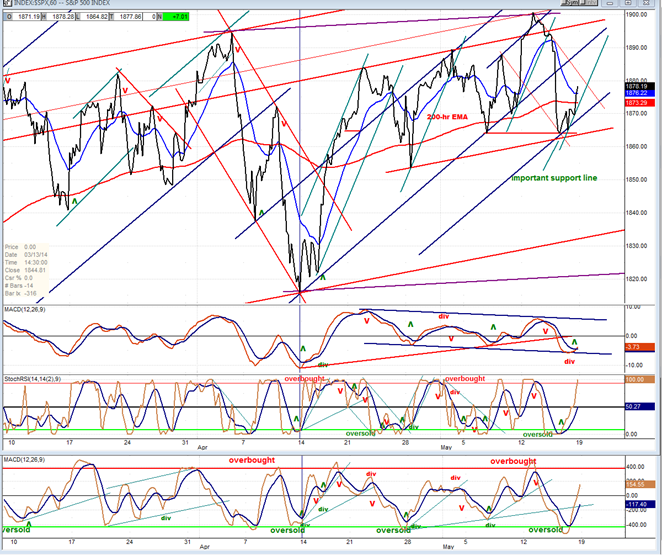Click the Close 1844.81 data box row
This screenshot has height=555, width=662.
click(x=26, y=270)
